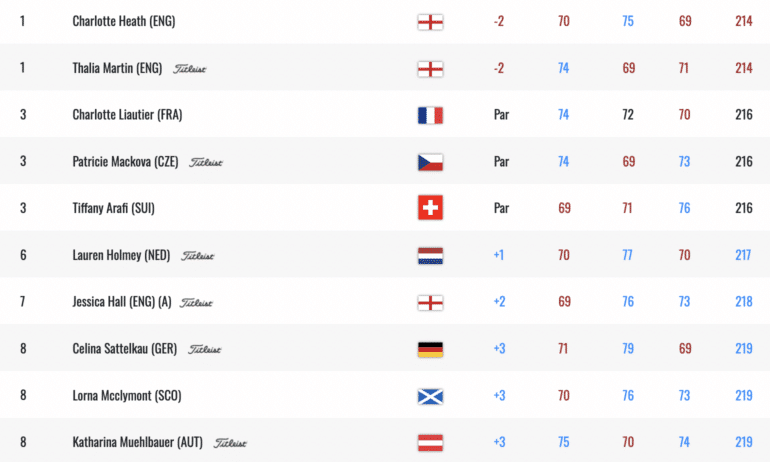This screenshot has height=462, width=770.
Task: Select Tiffany Arafi (SUI) player row name
Action: pyautogui.click(x=113, y=208)
